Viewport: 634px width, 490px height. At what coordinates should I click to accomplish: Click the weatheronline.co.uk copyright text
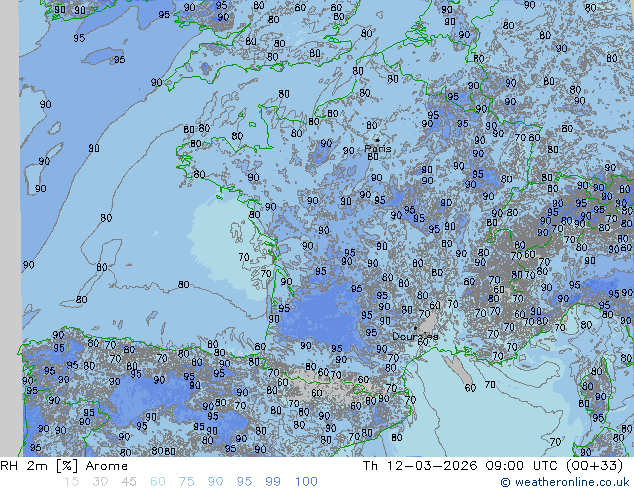coord(565,482)
